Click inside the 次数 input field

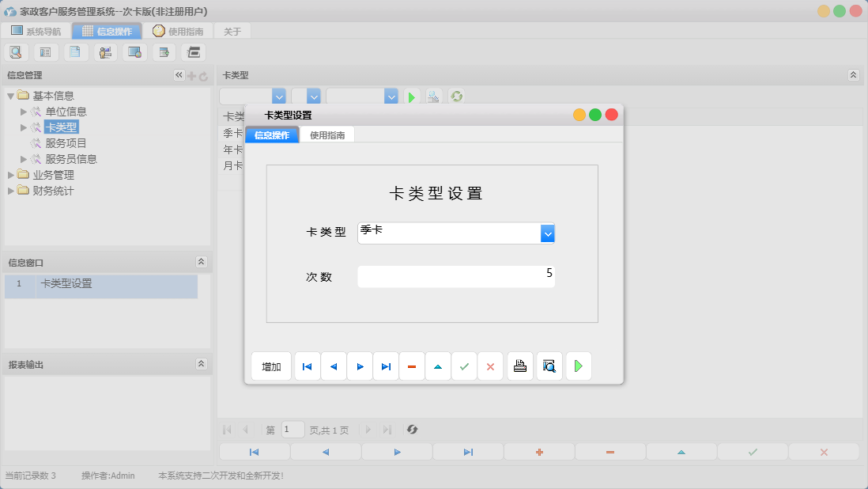(456, 276)
